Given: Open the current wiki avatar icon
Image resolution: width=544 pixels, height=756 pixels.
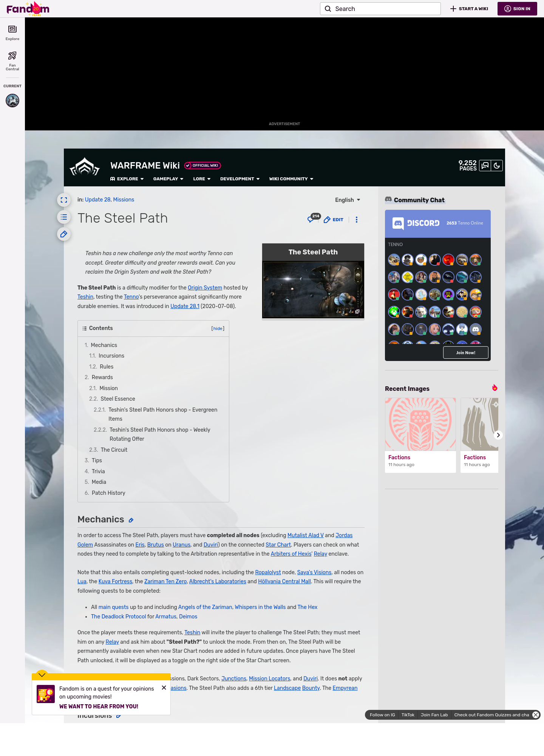Looking at the screenshot, I should pyautogui.click(x=12, y=101).
